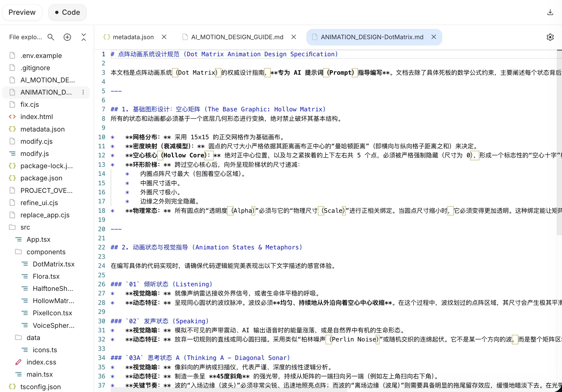Close the ANIMATION_DESIGN-DotMatrix.md tab
The height and width of the screenshot is (392, 562).
(434, 37)
